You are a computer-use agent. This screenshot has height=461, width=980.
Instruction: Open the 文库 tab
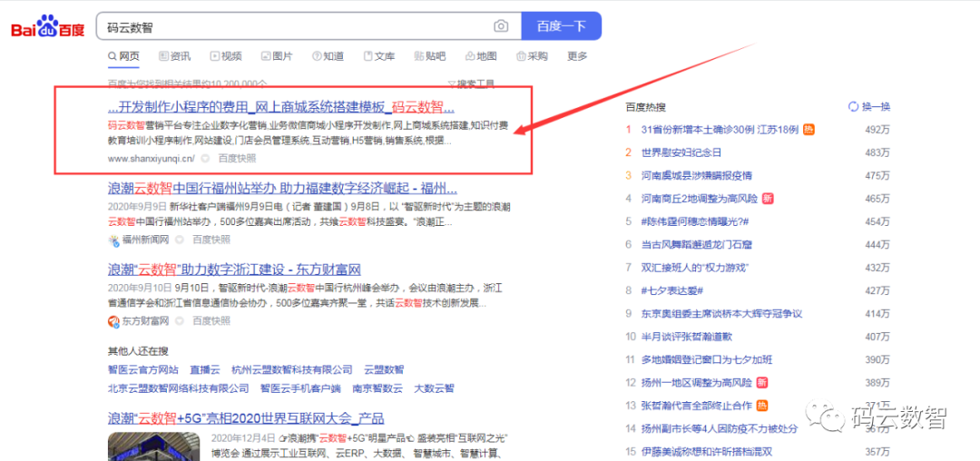pos(379,56)
